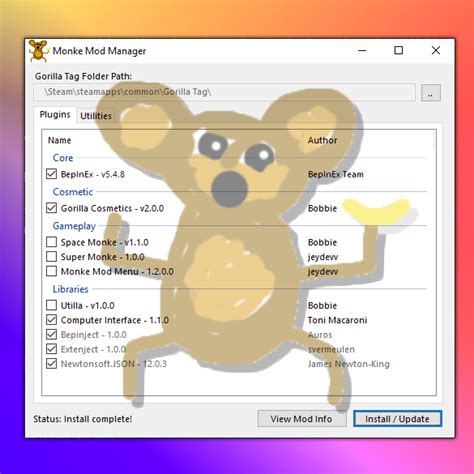Screen dimensions: 474x474
Task: Click the 'James Newton-King' author cell
Action: coord(349,364)
